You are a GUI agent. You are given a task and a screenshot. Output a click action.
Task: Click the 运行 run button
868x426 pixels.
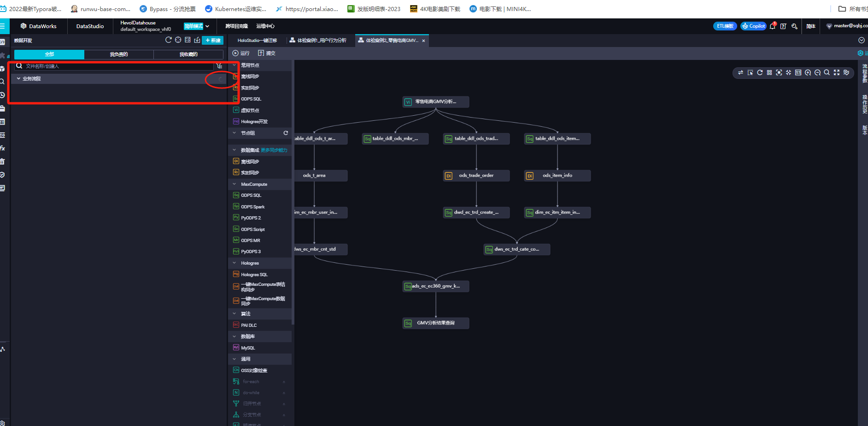[x=241, y=53]
